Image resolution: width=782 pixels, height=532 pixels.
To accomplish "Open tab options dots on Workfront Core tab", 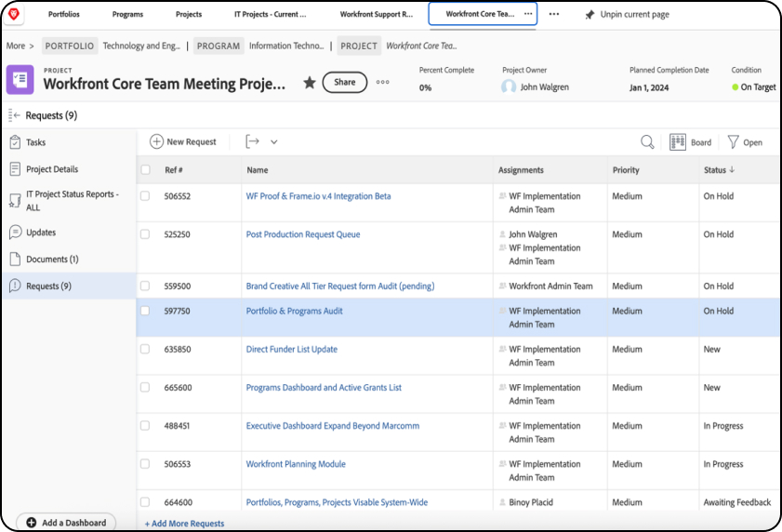I will pos(527,14).
